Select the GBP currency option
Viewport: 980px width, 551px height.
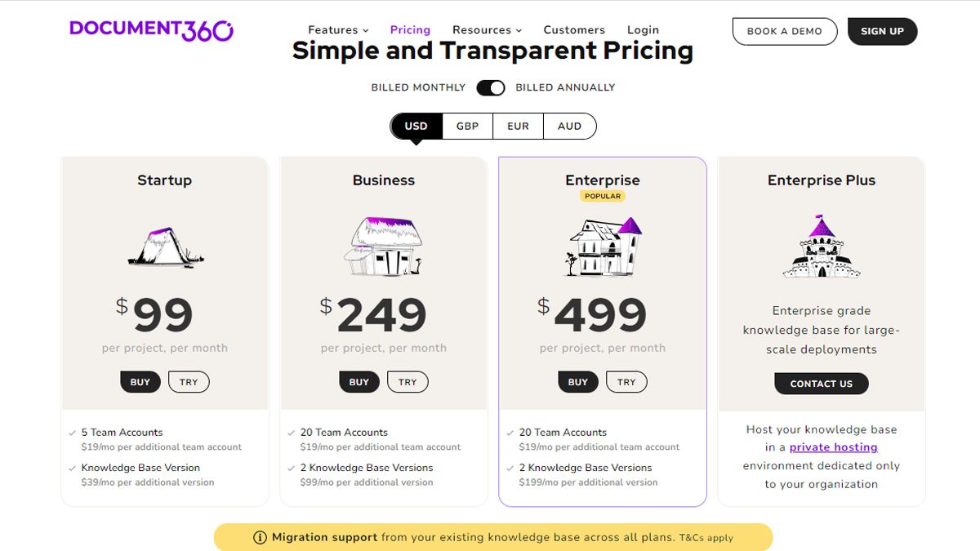click(x=467, y=126)
